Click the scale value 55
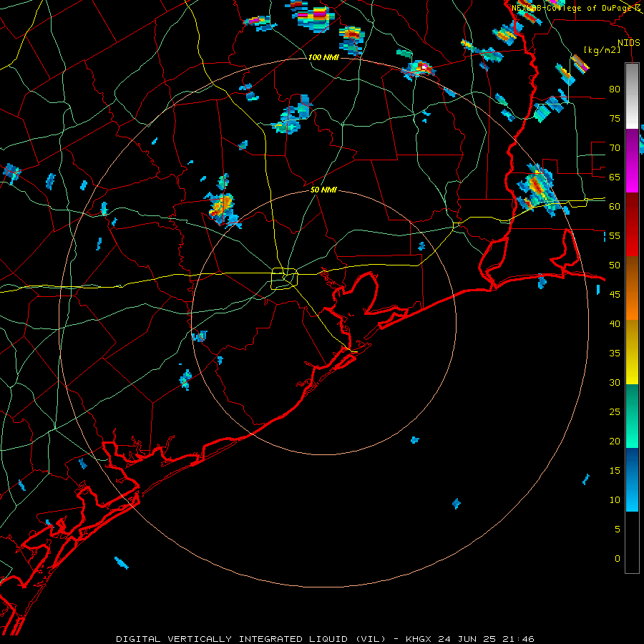644x644 pixels. [615, 235]
